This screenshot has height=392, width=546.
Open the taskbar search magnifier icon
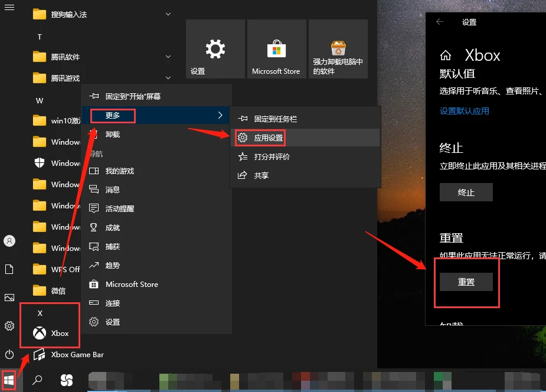(x=37, y=380)
